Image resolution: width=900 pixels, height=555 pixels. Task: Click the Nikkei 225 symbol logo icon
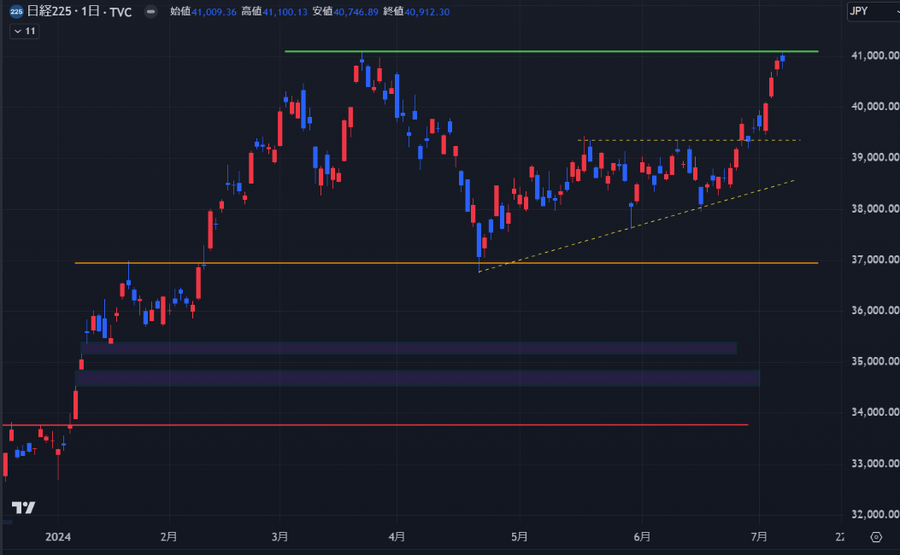coord(17,13)
